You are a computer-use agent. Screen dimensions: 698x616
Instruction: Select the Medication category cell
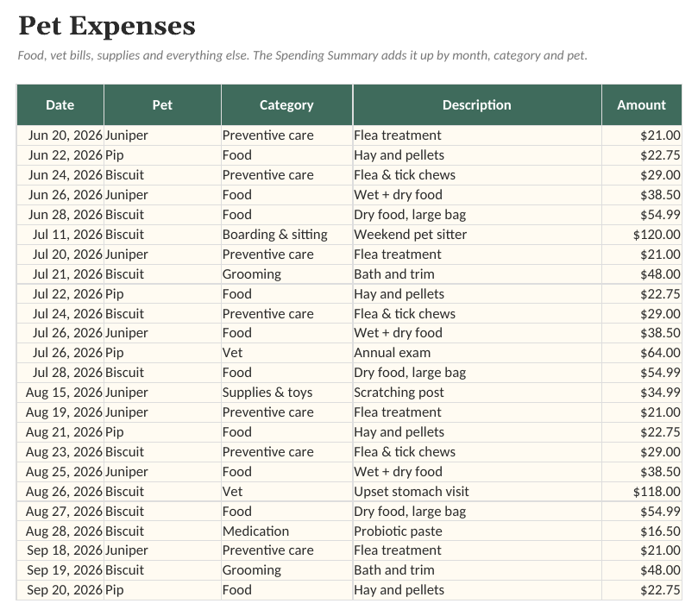pos(286,531)
